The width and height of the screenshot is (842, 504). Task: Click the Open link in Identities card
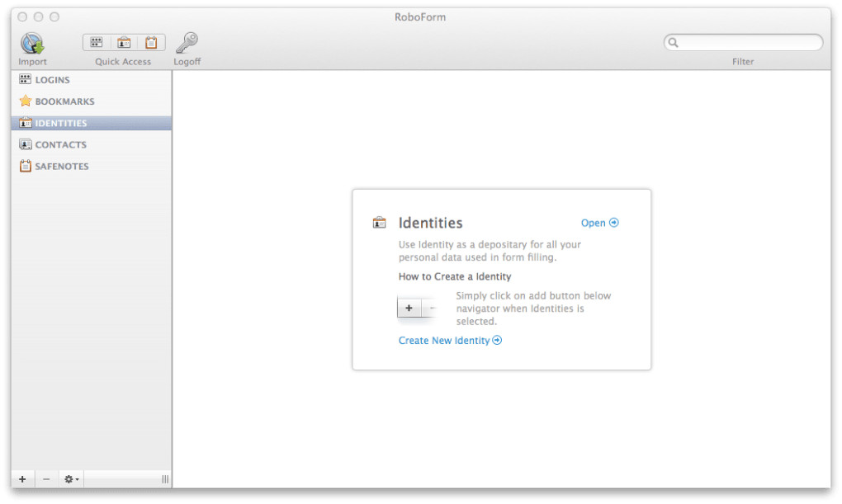click(x=600, y=223)
